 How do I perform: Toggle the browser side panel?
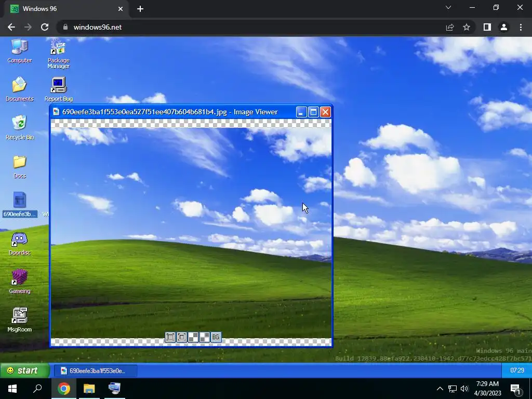(x=487, y=27)
